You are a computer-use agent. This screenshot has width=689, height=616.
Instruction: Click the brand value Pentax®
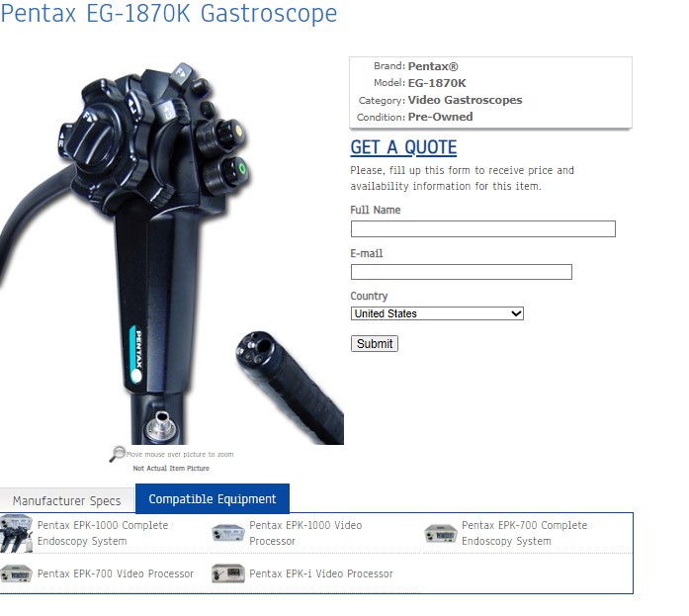[433, 66]
